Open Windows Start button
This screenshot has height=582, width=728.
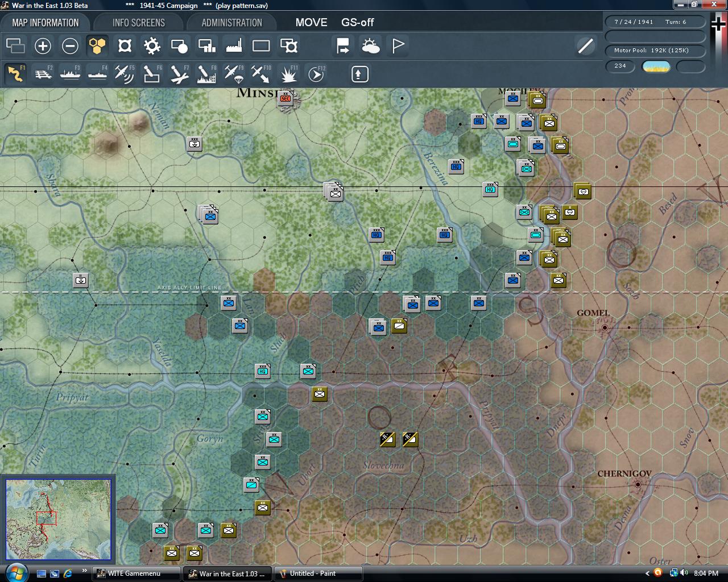pyautogui.click(x=15, y=572)
